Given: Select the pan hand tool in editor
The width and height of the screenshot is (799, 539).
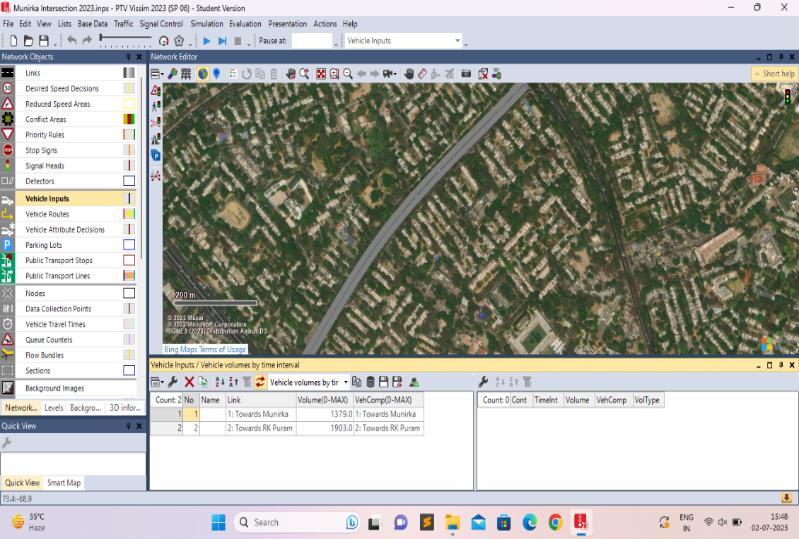Looking at the screenshot, I should tap(409, 74).
